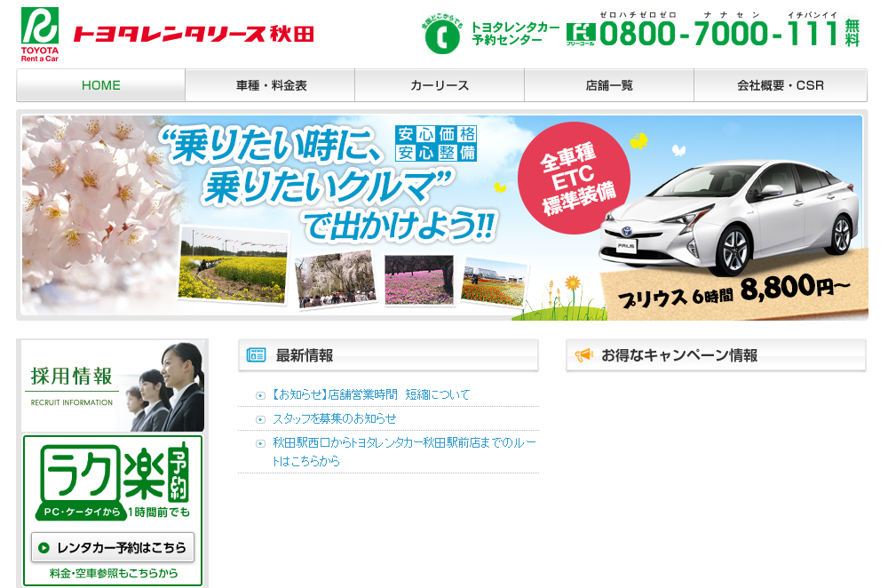Click the ラク楽予約 reservation banner
Viewport: 888px width, 588px height.
coord(113,511)
